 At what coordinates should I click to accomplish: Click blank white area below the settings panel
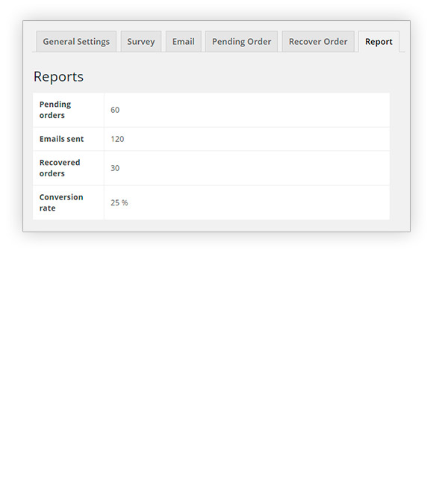pos(224,359)
